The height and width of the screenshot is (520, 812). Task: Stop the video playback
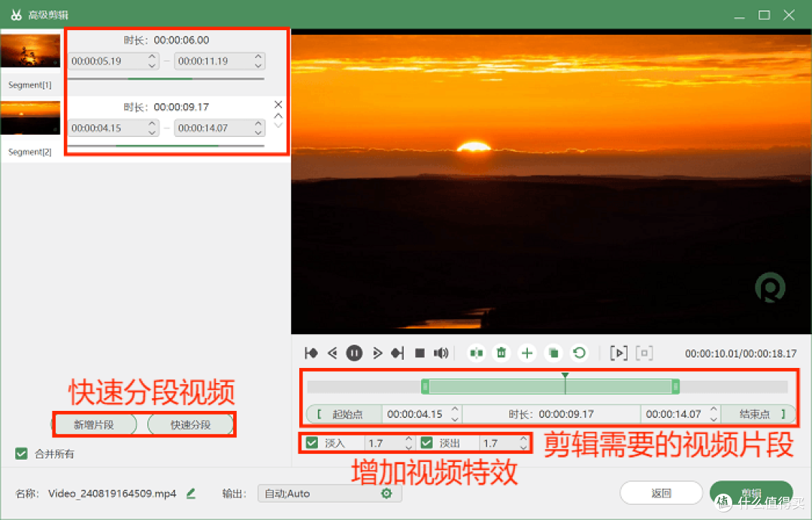[420, 353]
